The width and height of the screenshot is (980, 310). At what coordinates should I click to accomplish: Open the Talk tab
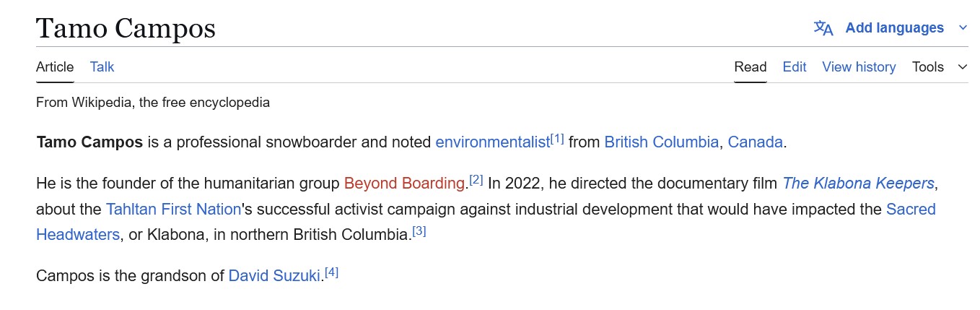102,67
